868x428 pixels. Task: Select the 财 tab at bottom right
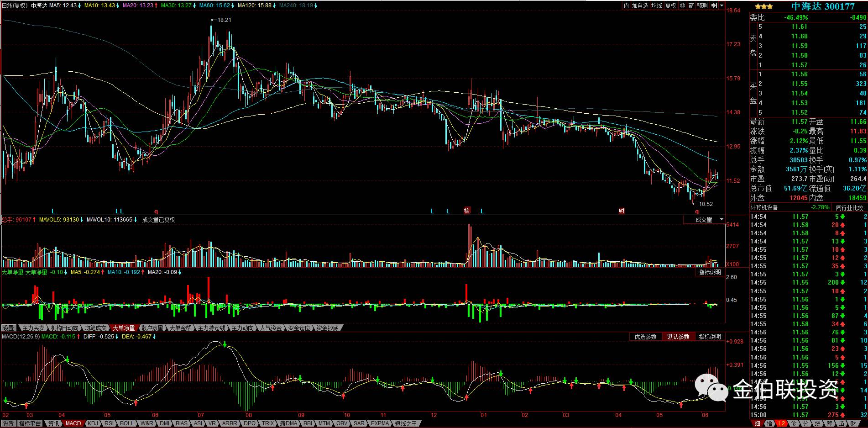tap(853, 424)
